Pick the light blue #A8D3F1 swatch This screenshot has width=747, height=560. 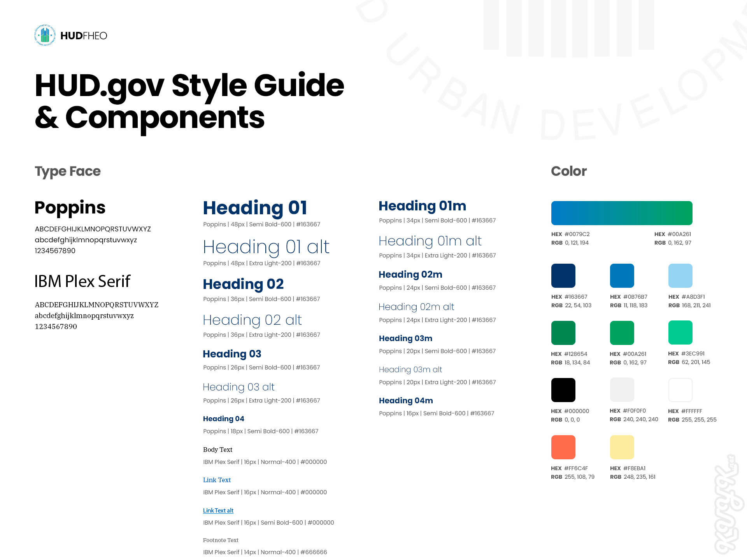pyautogui.click(x=680, y=276)
